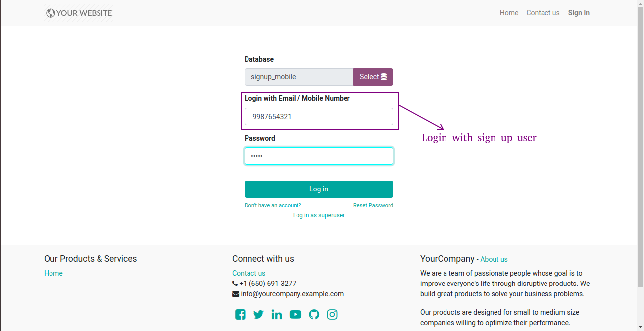Viewport: 644px width, 331px height.
Task: Open the YouTube social icon
Action: pyautogui.click(x=296, y=314)
